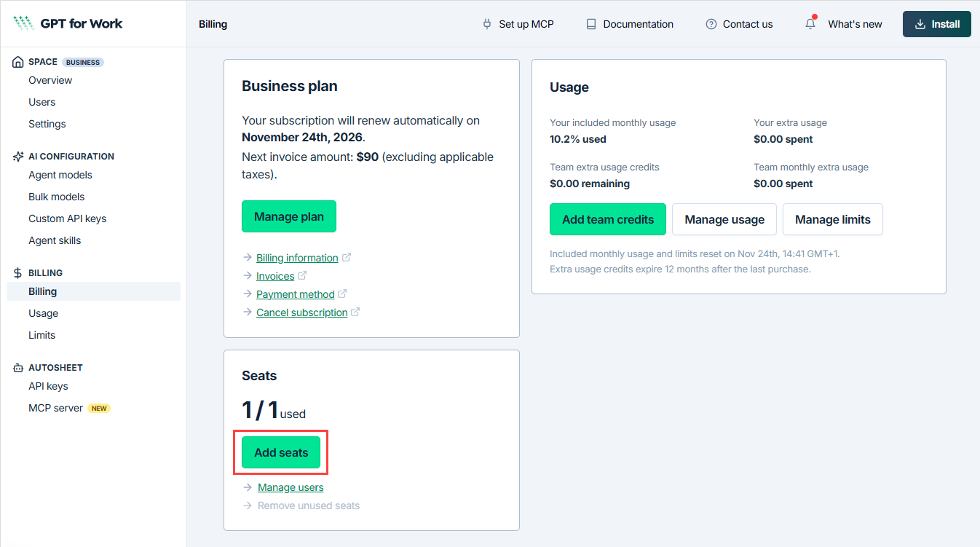Click the download icon on Install button
Screen dimensions: 980x547
(921, 24)
